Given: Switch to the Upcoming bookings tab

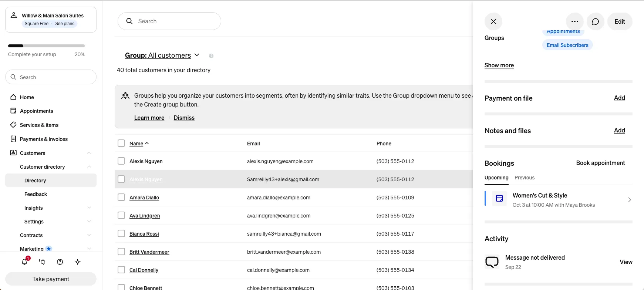Looking at the screenshot, I should click(x=496, y=178).
